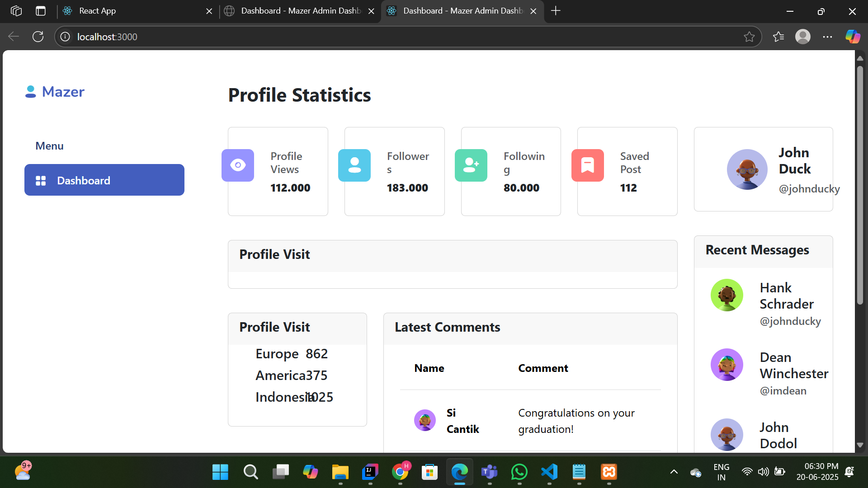
Task: Click the blue Followers person icon
Action: [x=354, y=165]
